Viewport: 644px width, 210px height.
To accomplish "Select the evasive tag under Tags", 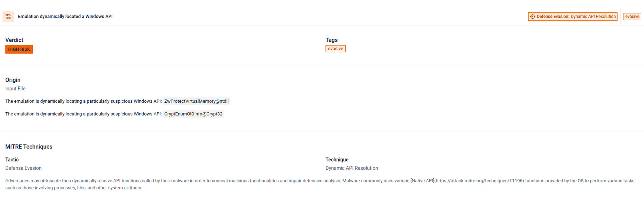I will [335, 49].
